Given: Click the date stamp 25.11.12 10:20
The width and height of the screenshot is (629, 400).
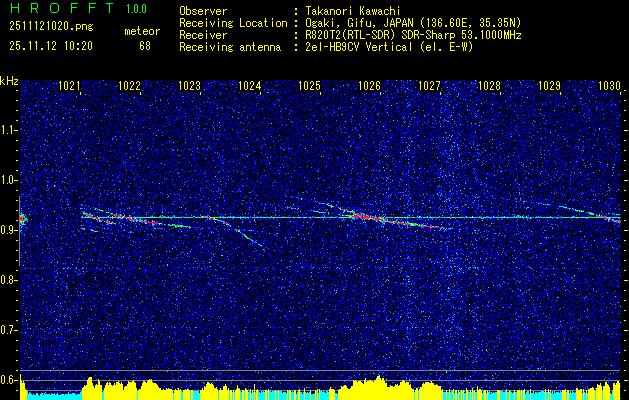Looking at the screenshot, I should pos(51,46).
